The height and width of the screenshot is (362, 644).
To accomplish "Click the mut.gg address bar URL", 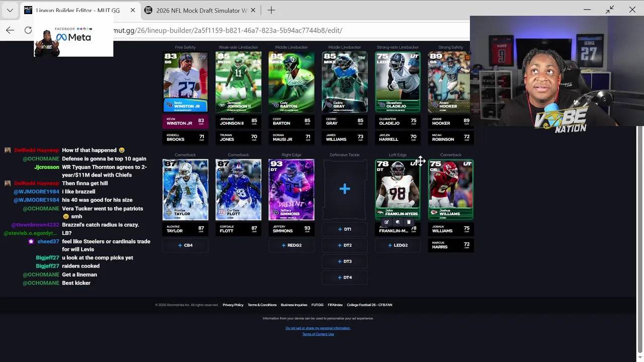I will (228, 30).
